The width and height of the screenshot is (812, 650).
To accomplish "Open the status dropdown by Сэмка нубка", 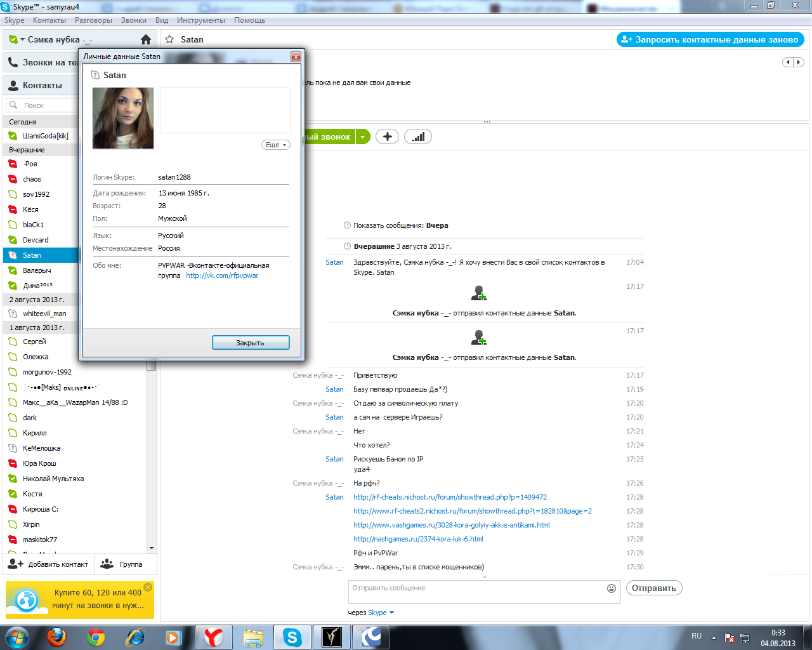I will tap(23, 39).
